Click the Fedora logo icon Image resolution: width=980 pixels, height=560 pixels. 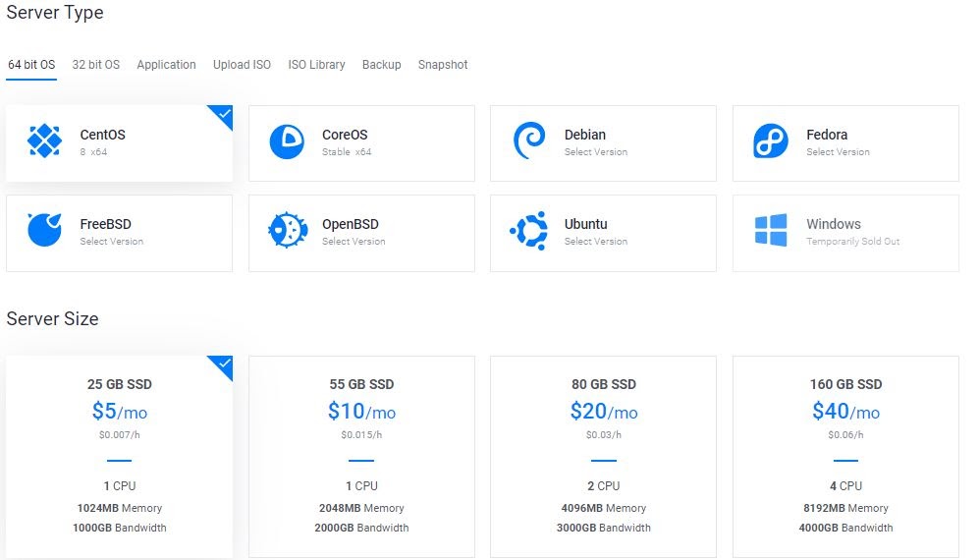[x=771, y=140]
